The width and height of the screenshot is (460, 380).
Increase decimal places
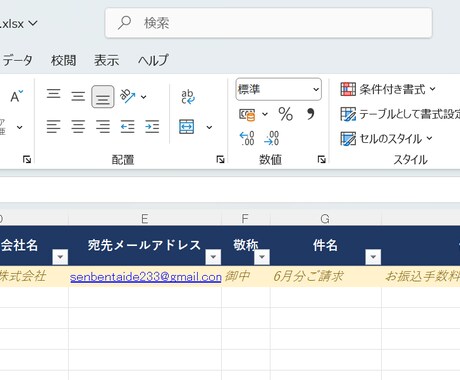coord(247,138)
